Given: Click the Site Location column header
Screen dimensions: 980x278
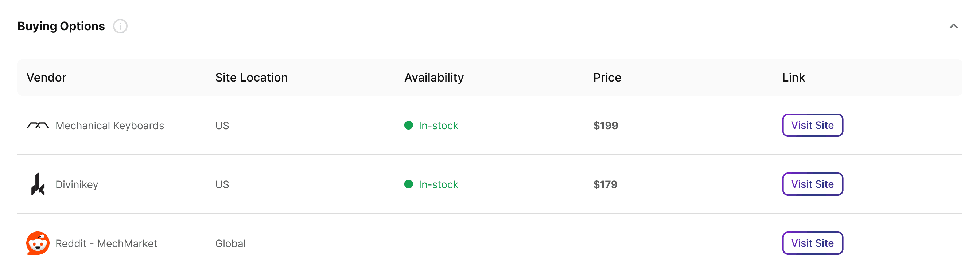Looking at the screenshot, I should 251,78.
